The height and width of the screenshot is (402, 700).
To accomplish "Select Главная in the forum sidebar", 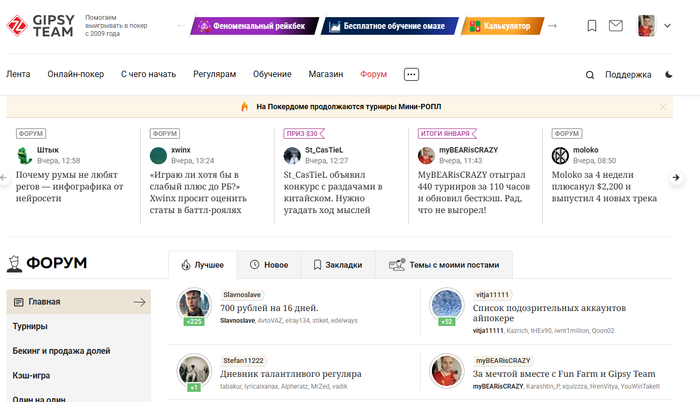I will [x=79, y=302].
